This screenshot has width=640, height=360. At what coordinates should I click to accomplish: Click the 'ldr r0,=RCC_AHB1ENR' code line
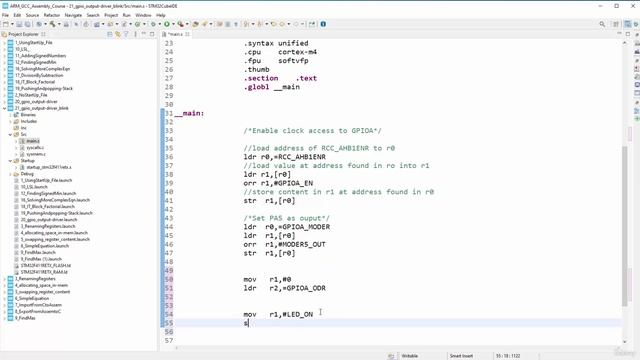tap(284, 157)
